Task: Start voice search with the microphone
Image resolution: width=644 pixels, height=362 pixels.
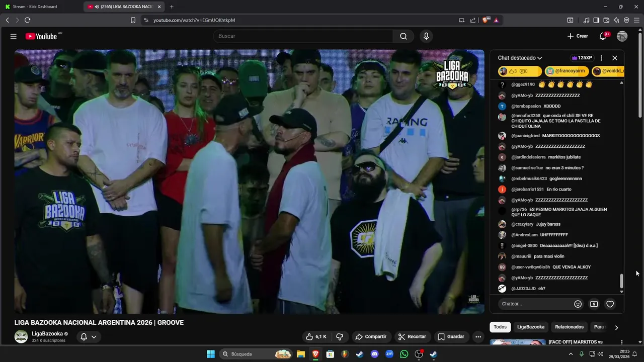Action: 426,36
